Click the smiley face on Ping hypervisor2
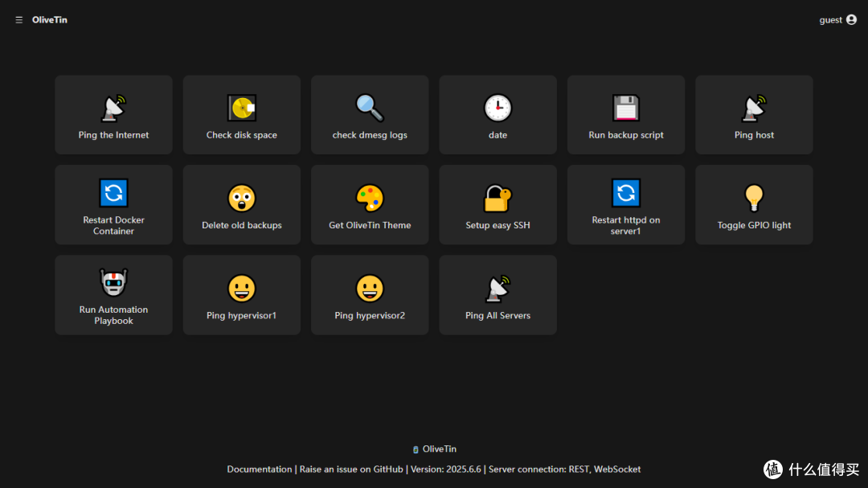This screenshot has width=868, height=488. pyautogui.click(x=370, y=288)
